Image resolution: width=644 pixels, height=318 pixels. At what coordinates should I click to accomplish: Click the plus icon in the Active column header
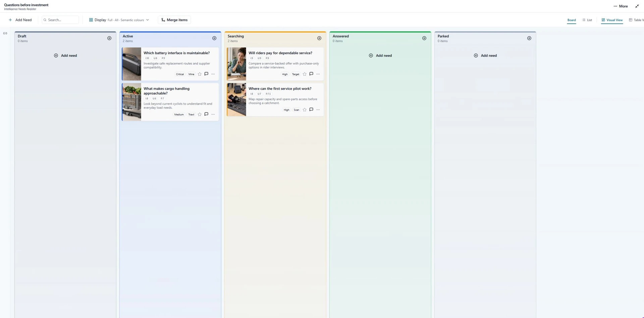(214, 38)
